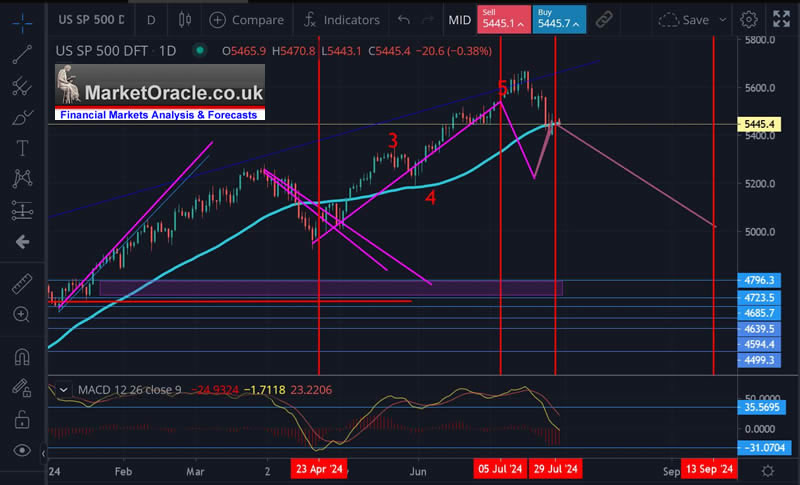Click the 4685.7 price level label
Viewport: 800px width, 485px height.
[x=759, y=313]
